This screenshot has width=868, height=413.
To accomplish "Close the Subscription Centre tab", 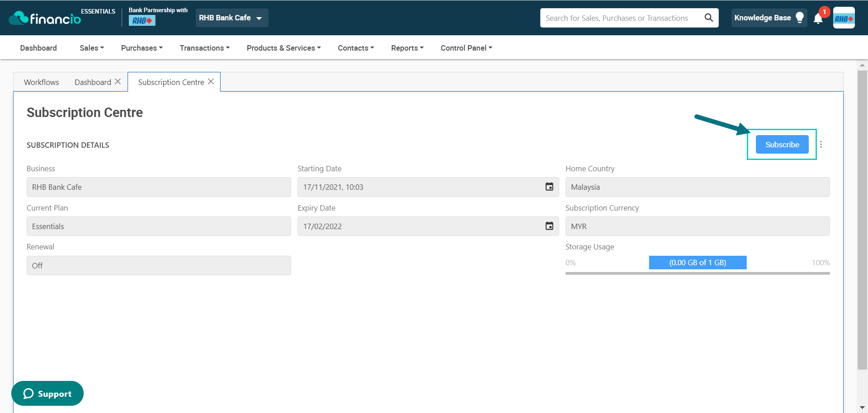I will click(x=211, y=82).
